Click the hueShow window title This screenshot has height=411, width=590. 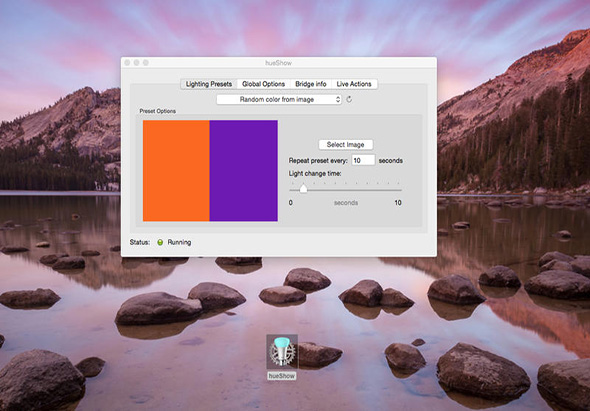click(x=278, y=63)
